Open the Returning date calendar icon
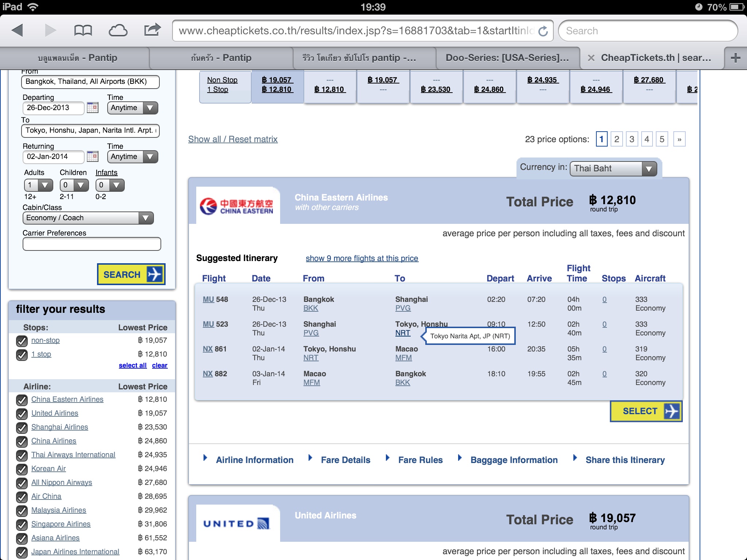The image size is (747, 560). point(93,156)
